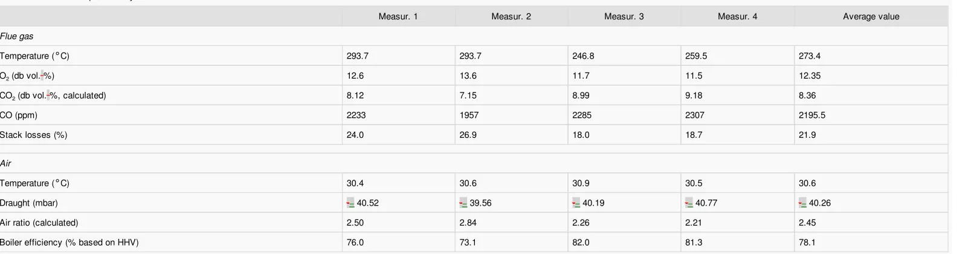Click the small icon before draught value 40.77
This screenshot has width=980, height=254.
tap(689, 203)
